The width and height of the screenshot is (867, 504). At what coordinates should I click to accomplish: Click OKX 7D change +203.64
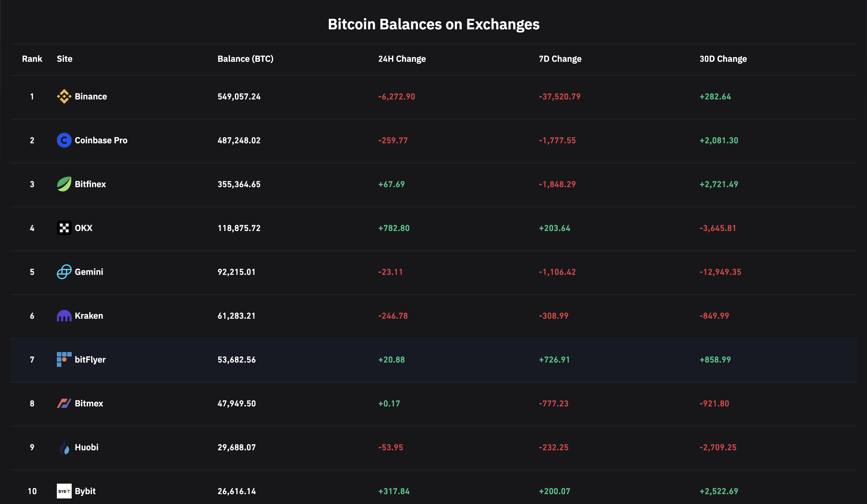point(554,228)
